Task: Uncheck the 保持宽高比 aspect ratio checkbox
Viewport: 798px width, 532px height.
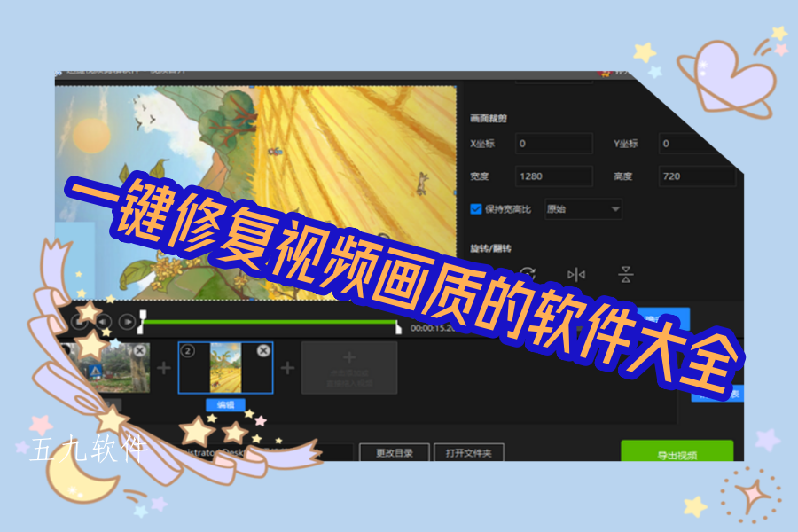Action: [475, 209]
